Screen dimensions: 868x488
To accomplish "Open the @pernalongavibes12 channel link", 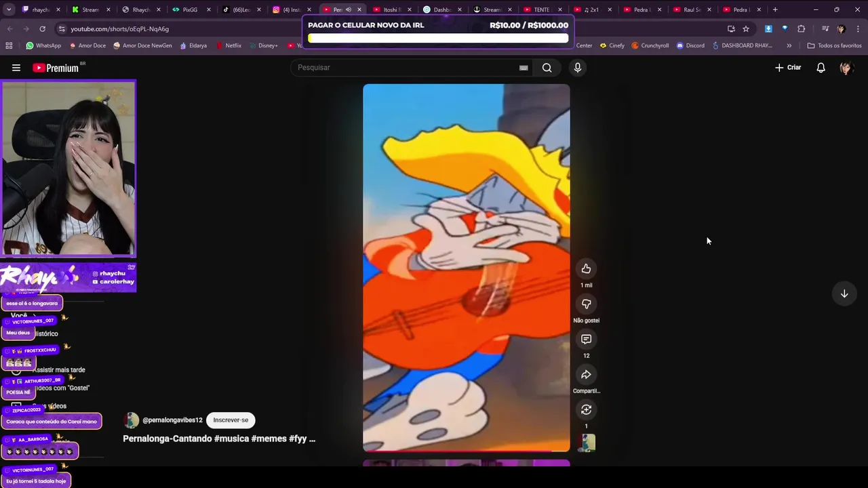I will (x=172, y=420).
